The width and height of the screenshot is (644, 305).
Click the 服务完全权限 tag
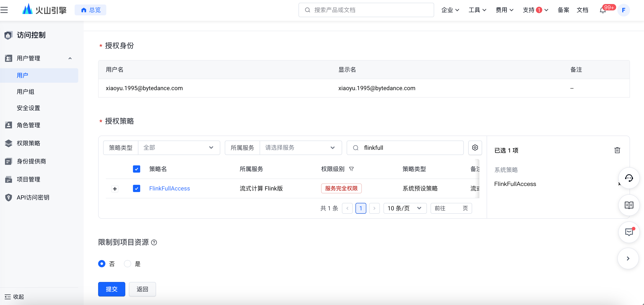point(341,188)
